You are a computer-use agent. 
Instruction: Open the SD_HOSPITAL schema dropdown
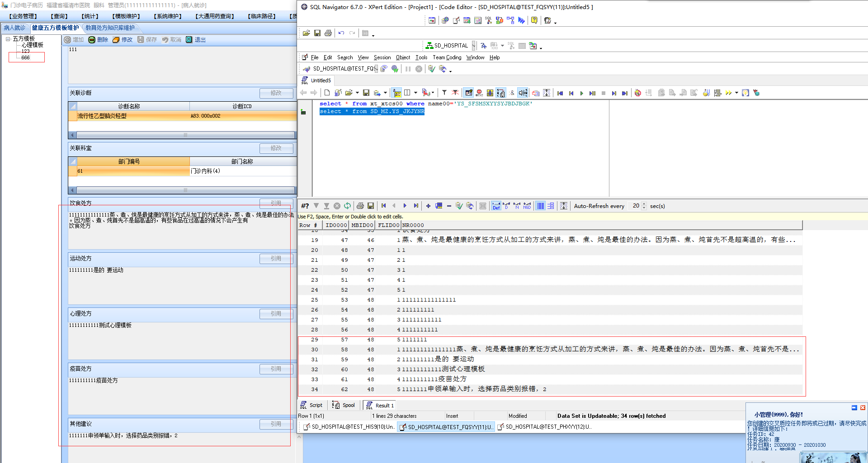coord(473,46)
